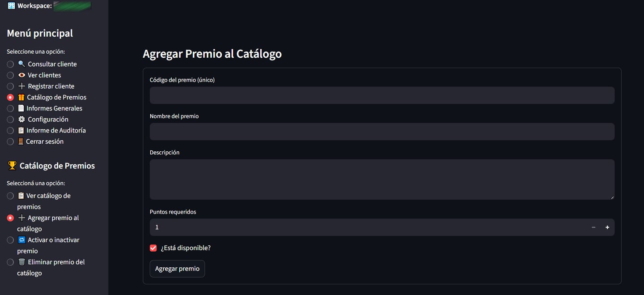Increase Puntos requeridos with the plus stepper
This screenshot has height=295, width=644.
pyautogui.click(x=607, y=227)
